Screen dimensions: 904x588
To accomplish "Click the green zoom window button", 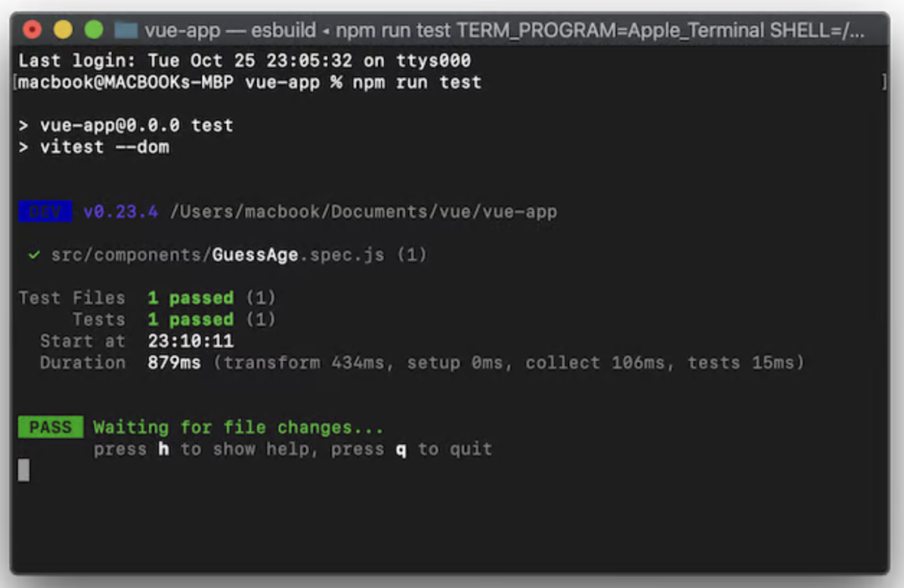I will (x=94, y=28).
